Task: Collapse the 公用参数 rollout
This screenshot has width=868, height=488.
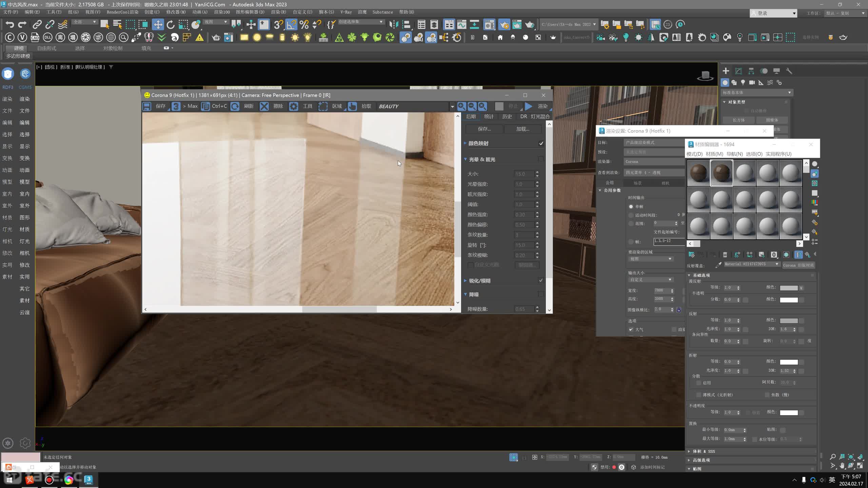Action: point(600,190)
